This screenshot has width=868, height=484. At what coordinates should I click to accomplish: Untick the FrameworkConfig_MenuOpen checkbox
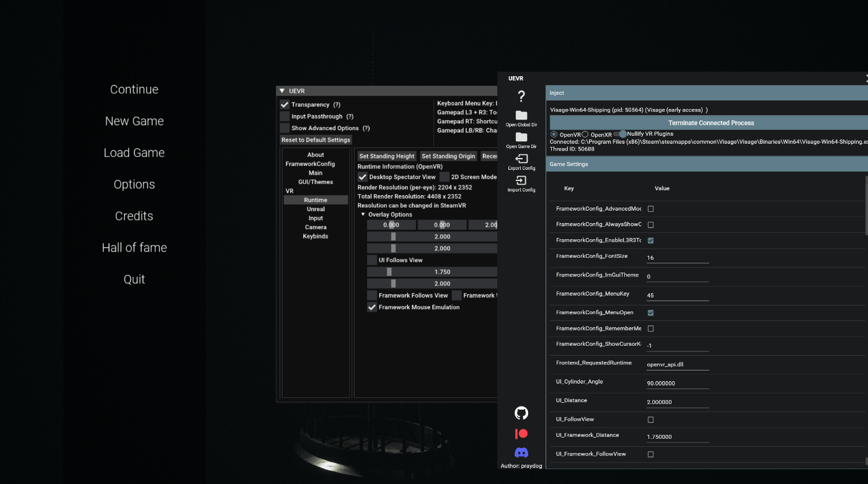tap(650, 313)
